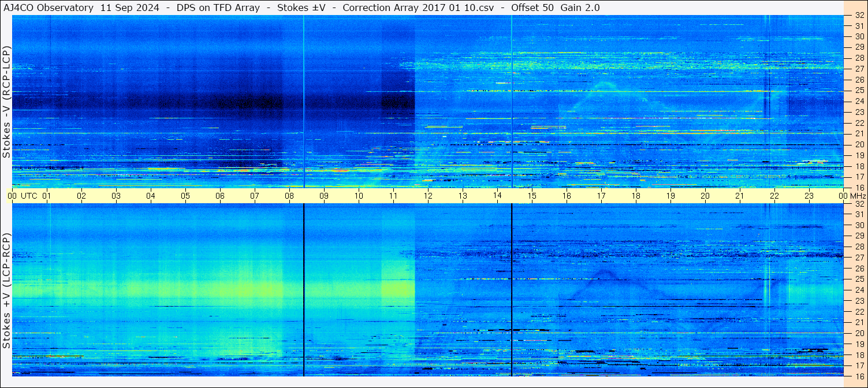Image resolution: width=868 pixels, height=388 pixels.
Task: Click the 22 MHz tick of the Stokes -V panel
Action: [x=859, y=123]
